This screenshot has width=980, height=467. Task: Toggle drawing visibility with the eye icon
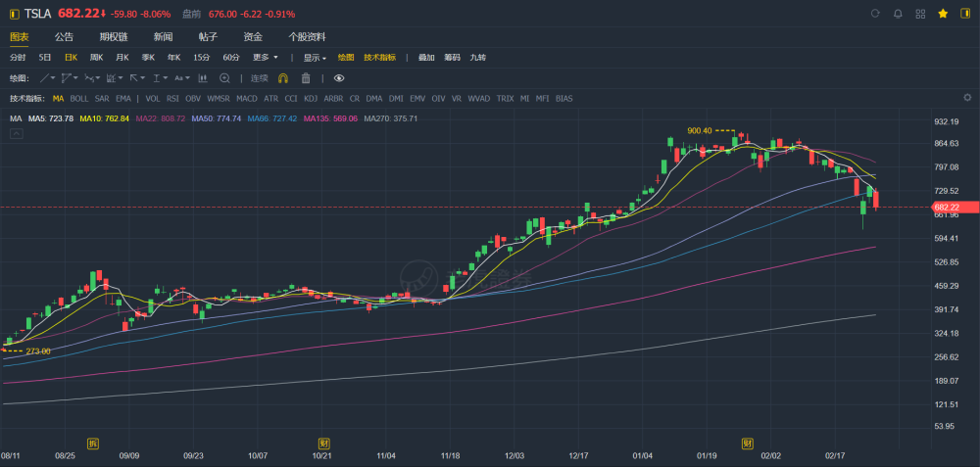(339, 77)
